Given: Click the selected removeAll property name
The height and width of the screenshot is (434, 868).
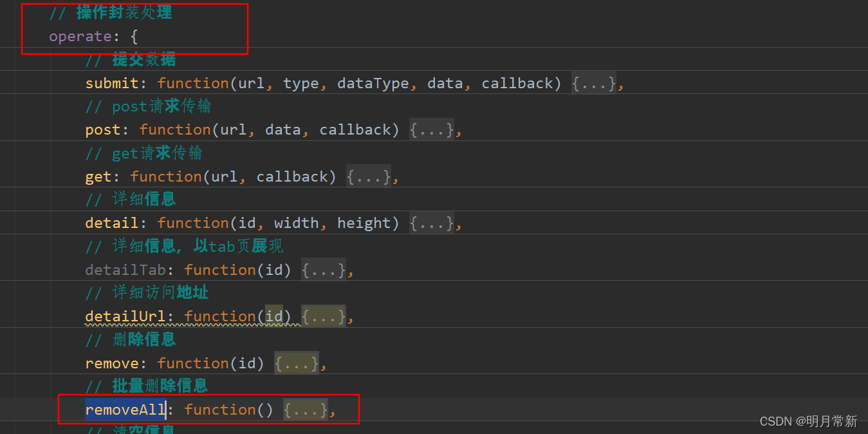Looking at the screenshot, I should pyautogui.click(x=125, y=410).
